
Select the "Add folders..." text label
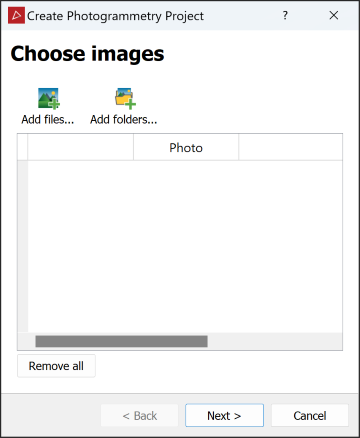(124, 119)
